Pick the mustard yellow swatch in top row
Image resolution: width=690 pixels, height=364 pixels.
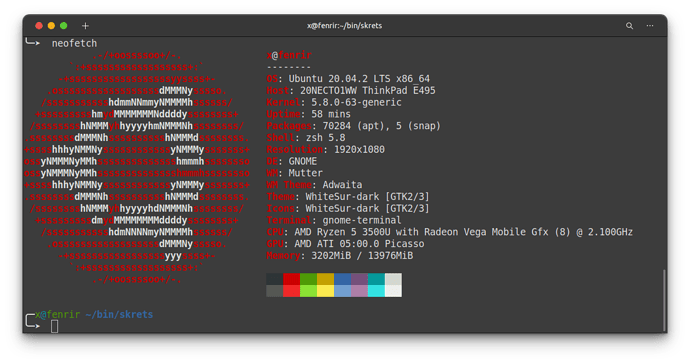pyautogui.click(x=325, y=279)
